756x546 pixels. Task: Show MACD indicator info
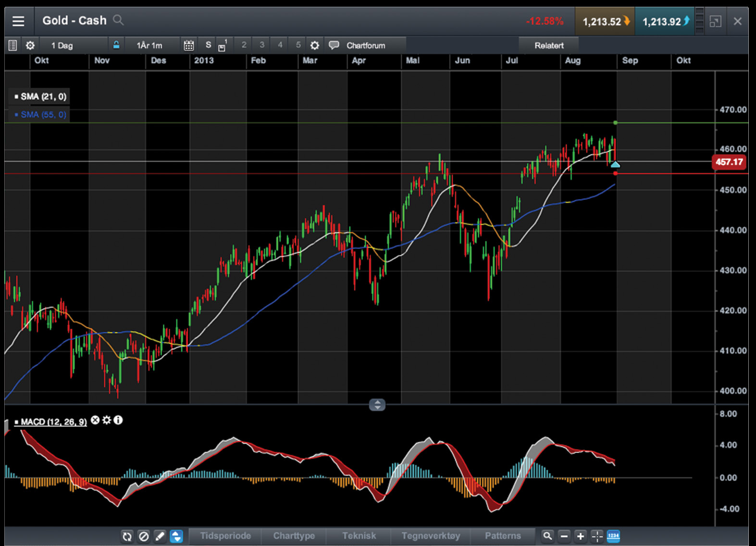coord(118,420)
